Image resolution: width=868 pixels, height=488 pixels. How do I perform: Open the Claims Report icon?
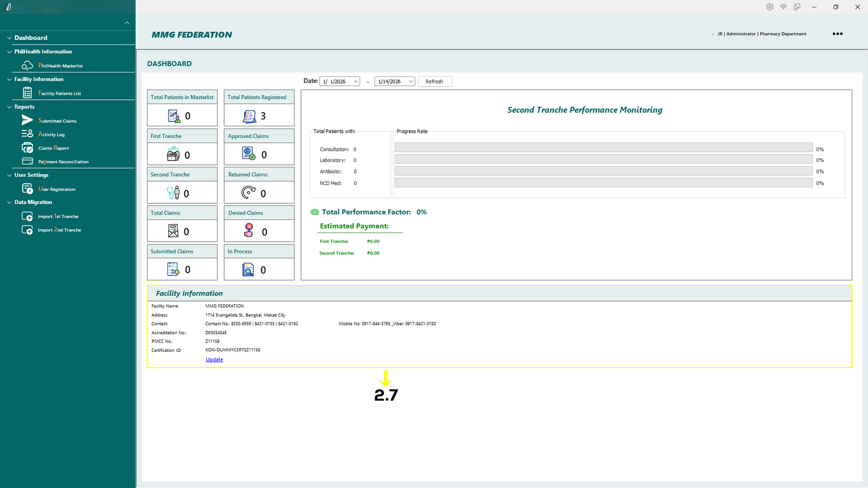tap(27, 147)
